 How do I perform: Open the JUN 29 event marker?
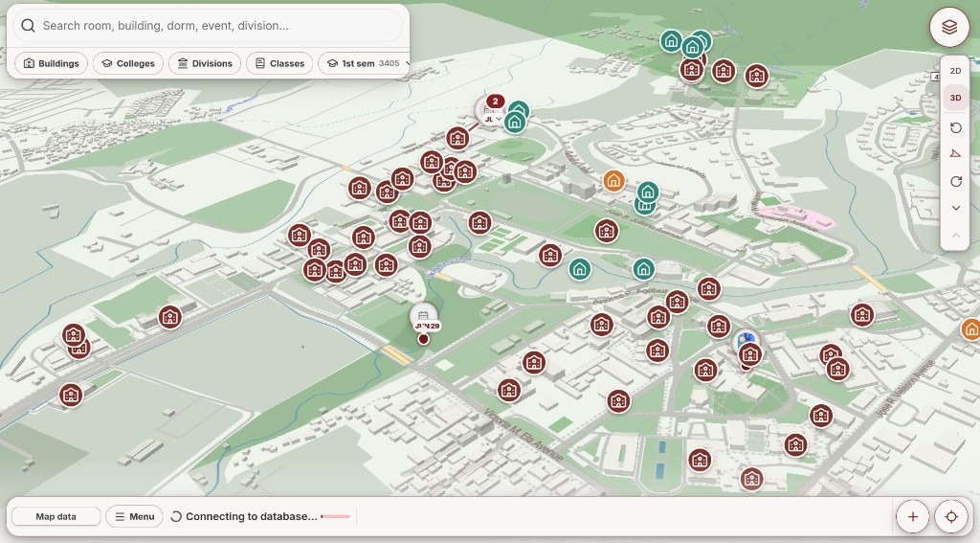click(x=424, y=318)
